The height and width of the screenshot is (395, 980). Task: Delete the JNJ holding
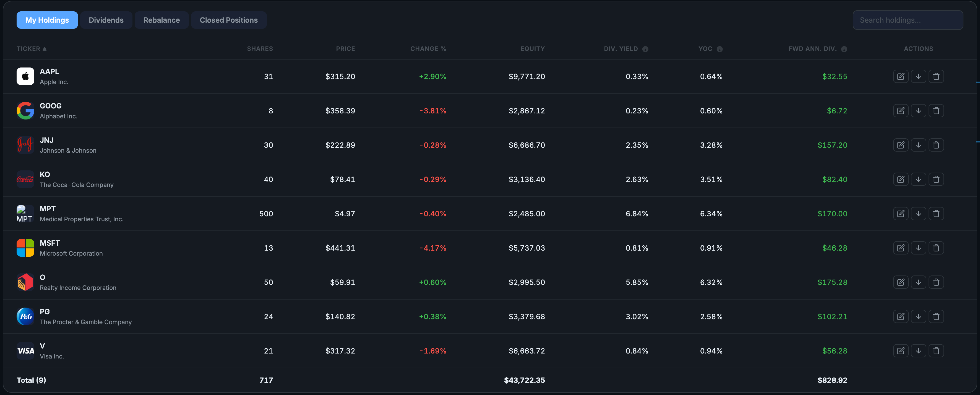[936, 145]
